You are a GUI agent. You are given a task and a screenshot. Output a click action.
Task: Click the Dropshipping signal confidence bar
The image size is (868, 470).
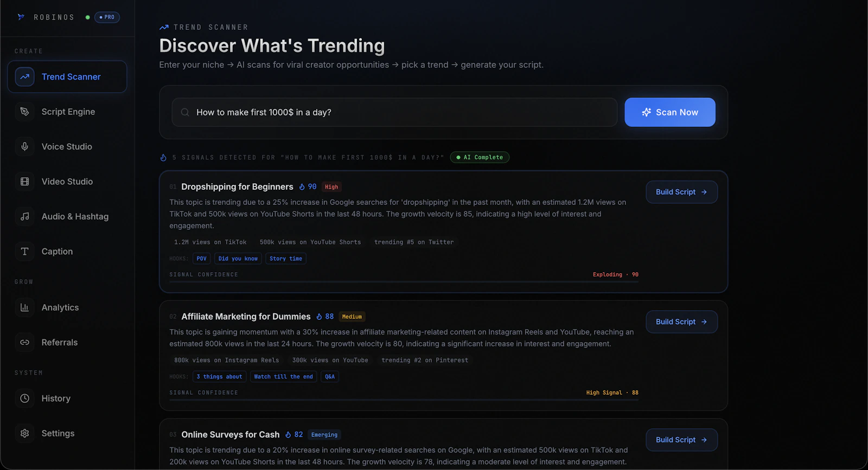[x=404, y=282]
